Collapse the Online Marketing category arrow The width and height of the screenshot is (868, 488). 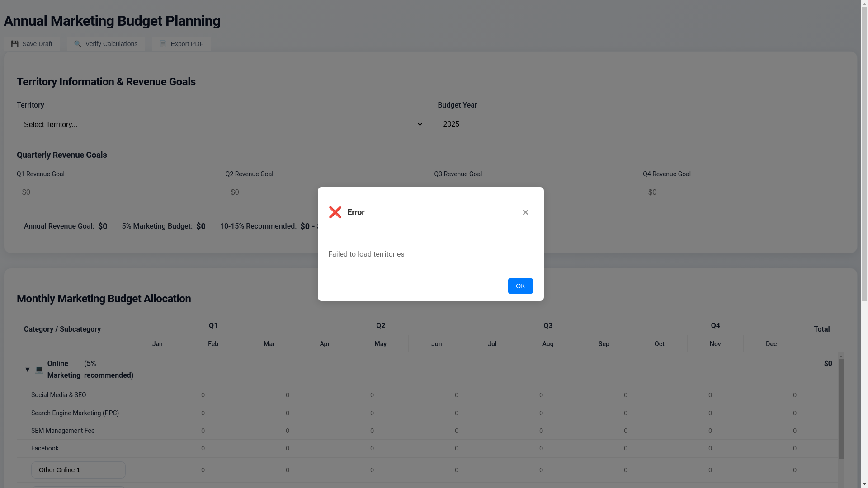(x=28, y=370)
